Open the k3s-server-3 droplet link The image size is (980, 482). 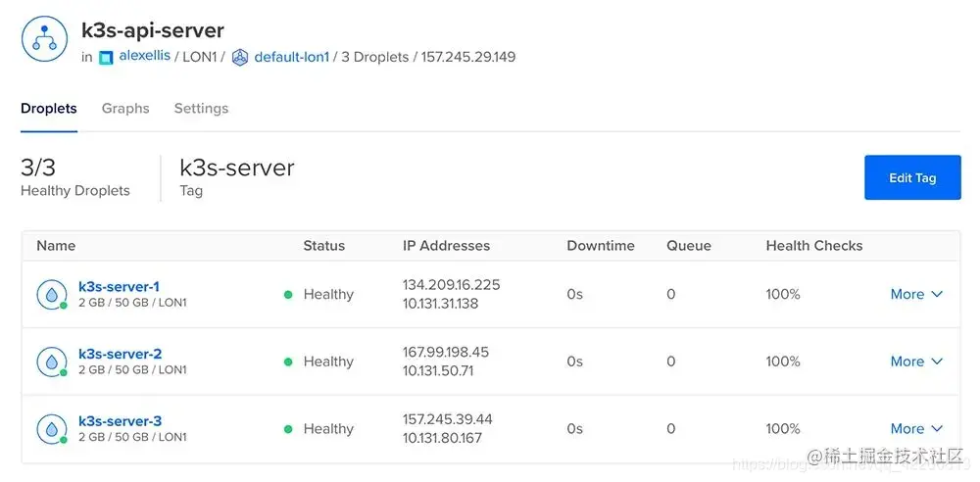[x=120, y=420]
